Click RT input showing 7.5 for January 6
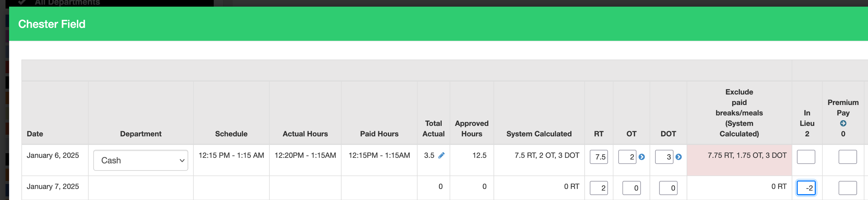868x200 pixels. [x=599, y=157]
